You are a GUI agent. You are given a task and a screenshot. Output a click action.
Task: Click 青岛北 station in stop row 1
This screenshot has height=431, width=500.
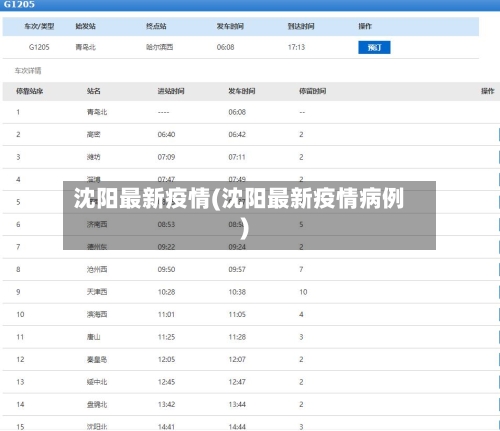pyautogui.click(x=97, y=112)
